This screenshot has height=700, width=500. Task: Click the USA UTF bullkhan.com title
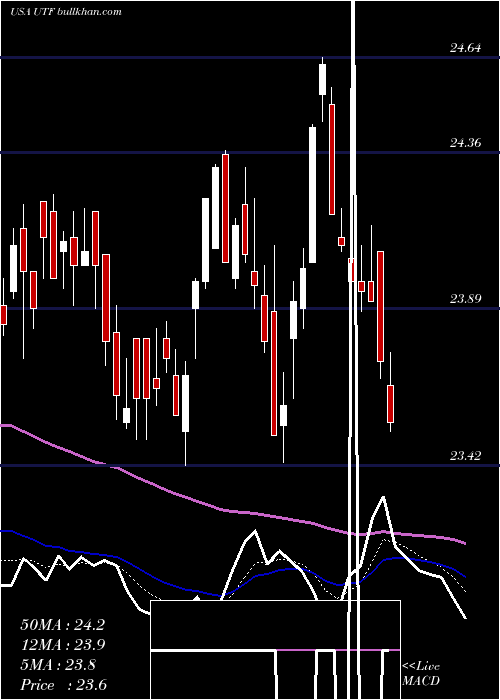(x=66, y=11)
